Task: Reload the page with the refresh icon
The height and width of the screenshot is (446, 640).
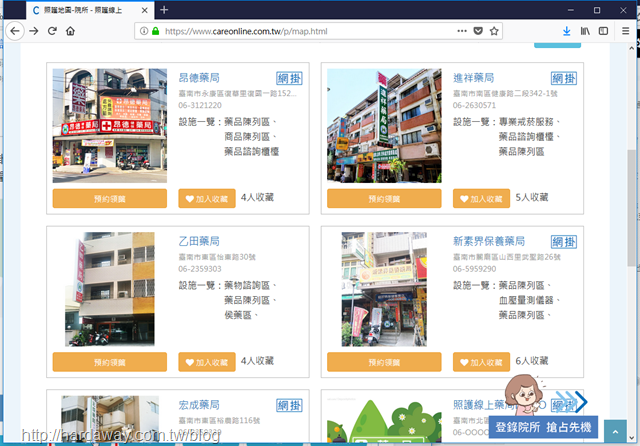Action: (52, 31)
